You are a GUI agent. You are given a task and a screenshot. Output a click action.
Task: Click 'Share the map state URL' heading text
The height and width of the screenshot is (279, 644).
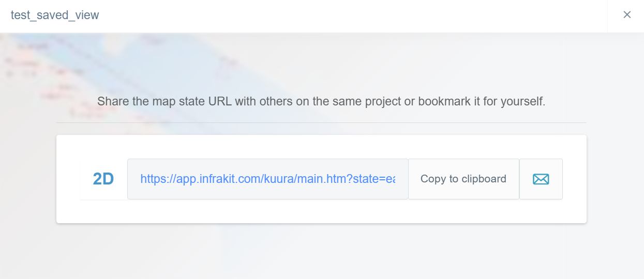[x=164, y=101]
